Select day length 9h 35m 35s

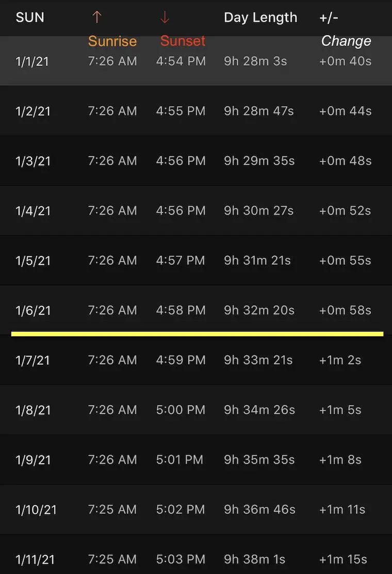[x=259, y=460]
